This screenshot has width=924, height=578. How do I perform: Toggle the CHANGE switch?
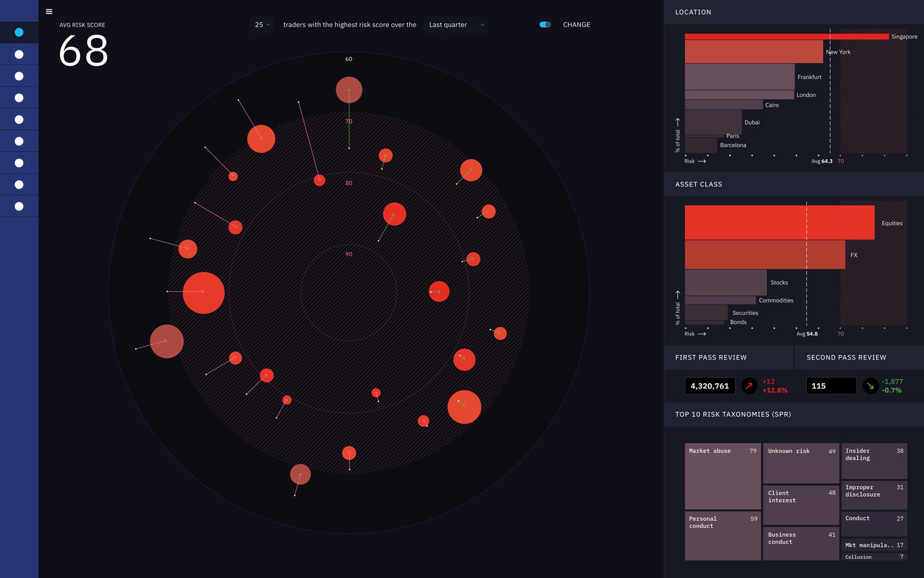tap(545, 25)
